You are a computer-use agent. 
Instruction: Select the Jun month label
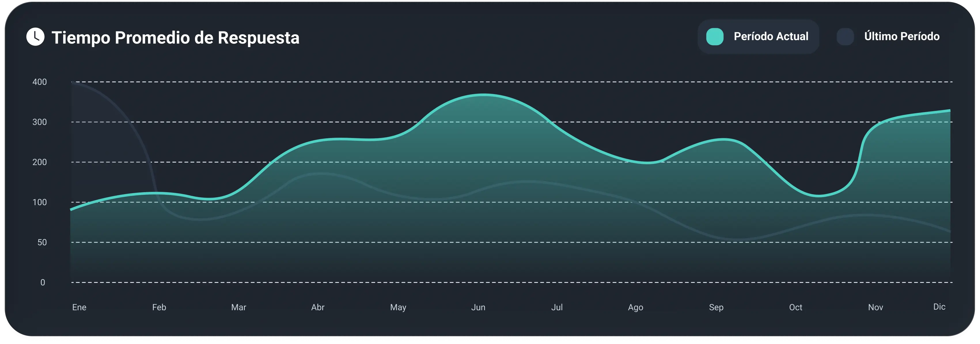[478, 307]
